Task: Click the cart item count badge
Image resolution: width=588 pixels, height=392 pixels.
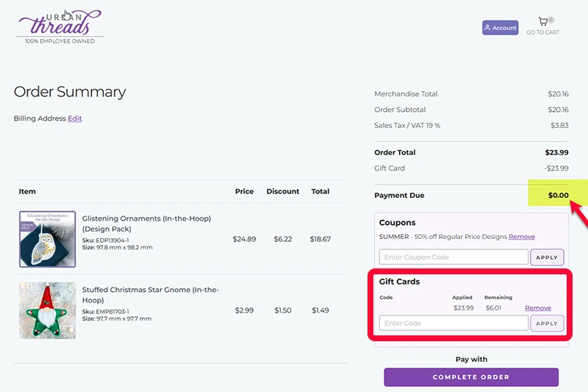Action: [x=551, y=20]
